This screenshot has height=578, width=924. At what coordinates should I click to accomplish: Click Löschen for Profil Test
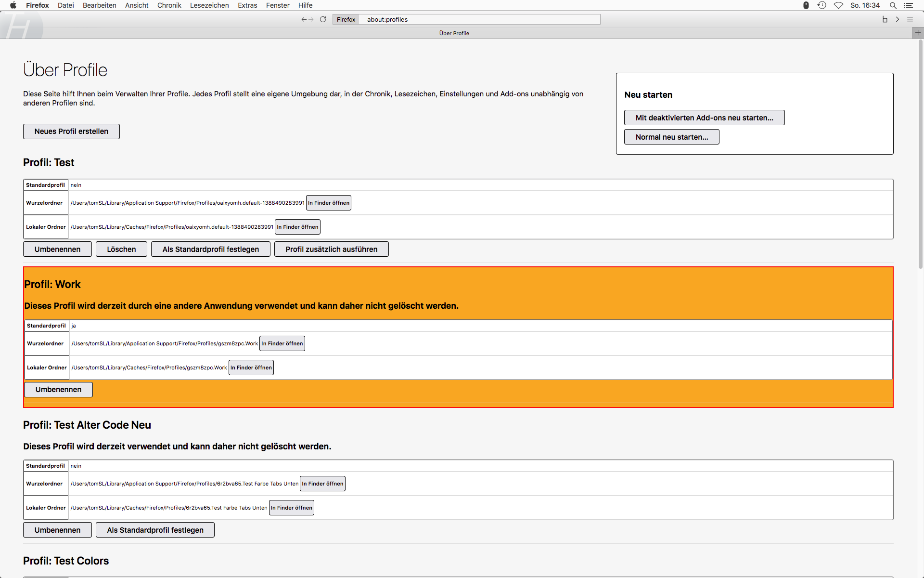pyautogui.click(x=121, y=249)
